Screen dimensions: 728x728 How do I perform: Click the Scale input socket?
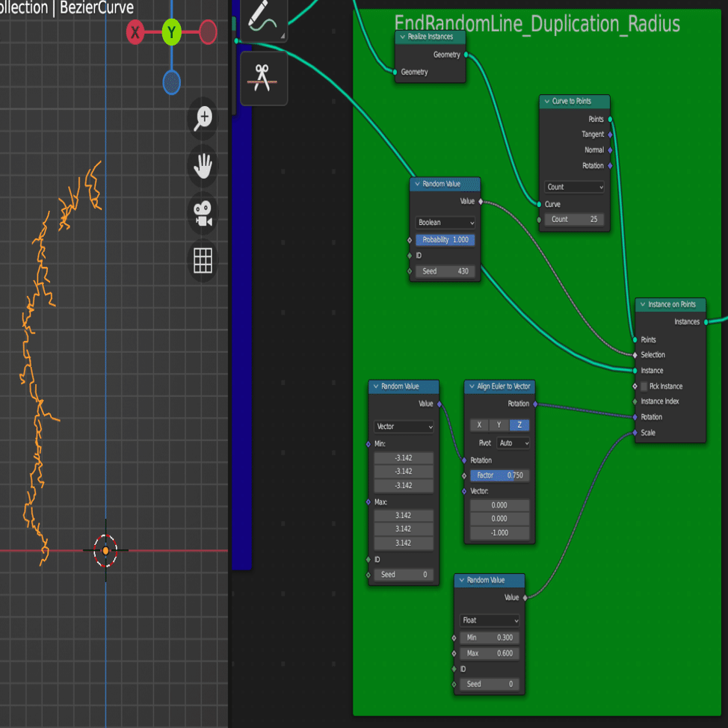(635, 434)
